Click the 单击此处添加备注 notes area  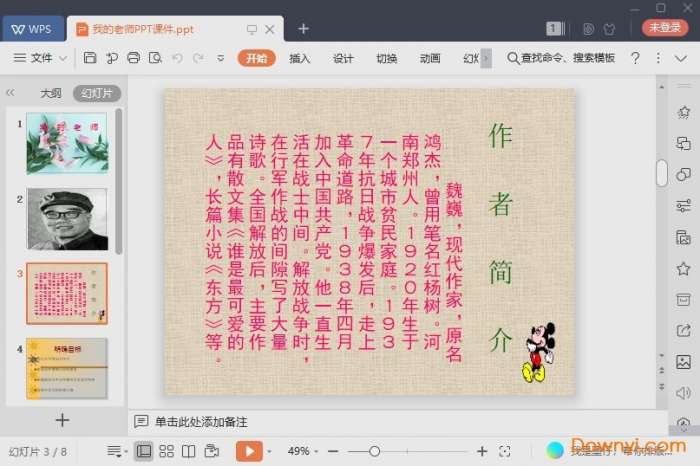pyautogui.click(x=201, y=422)
